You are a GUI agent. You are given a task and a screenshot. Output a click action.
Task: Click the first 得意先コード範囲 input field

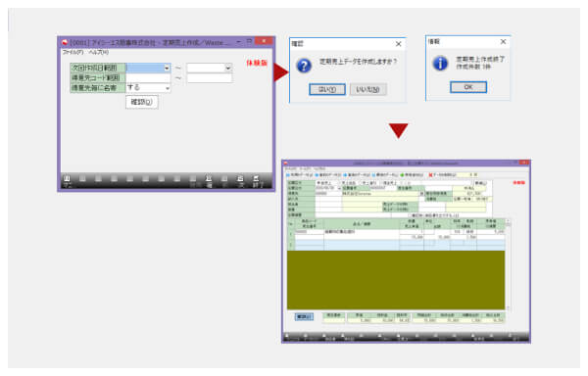pyautogui.click(x=148, y=78)
